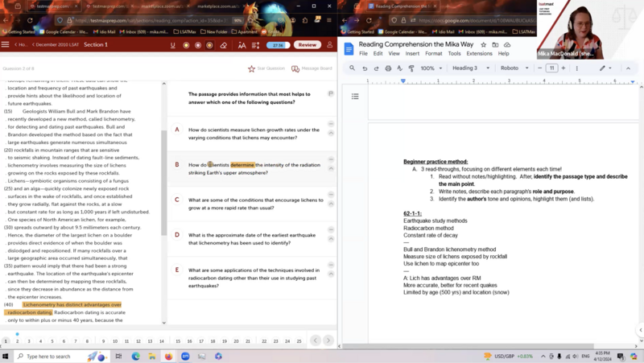The width and height of the screenshot is (644, 363).
Task: Open the Heading 3 styles dropdown
Action: pyautogui.click(x=471, y=68)
